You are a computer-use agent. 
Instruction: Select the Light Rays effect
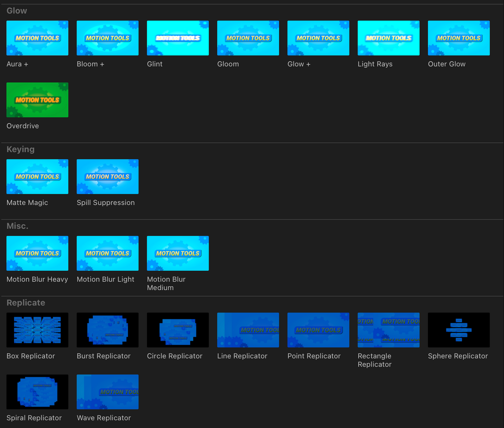389,38
